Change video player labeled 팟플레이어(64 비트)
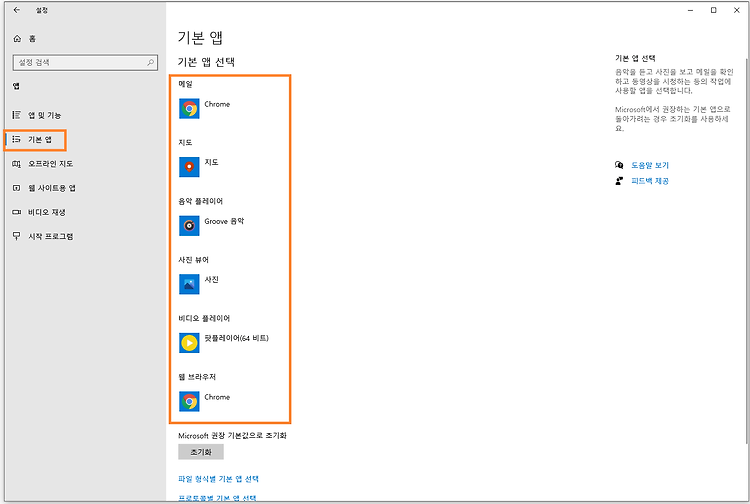 click(236, 338)
